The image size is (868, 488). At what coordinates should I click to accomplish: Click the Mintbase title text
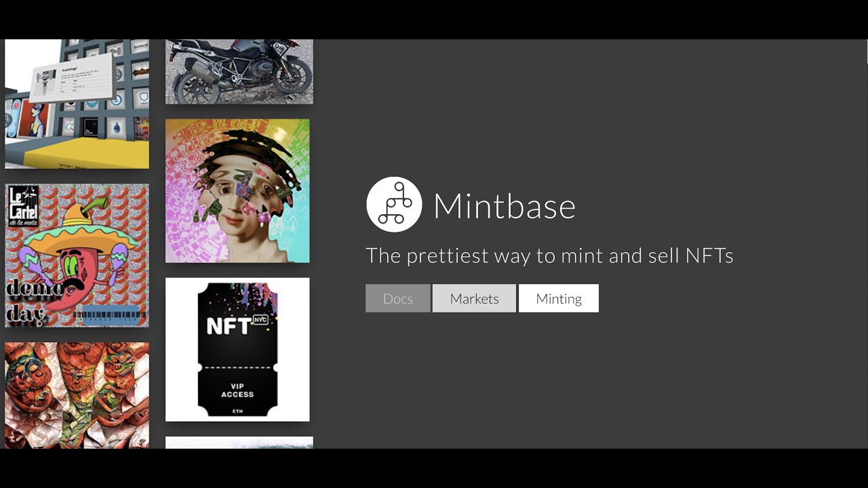point(505,206)
